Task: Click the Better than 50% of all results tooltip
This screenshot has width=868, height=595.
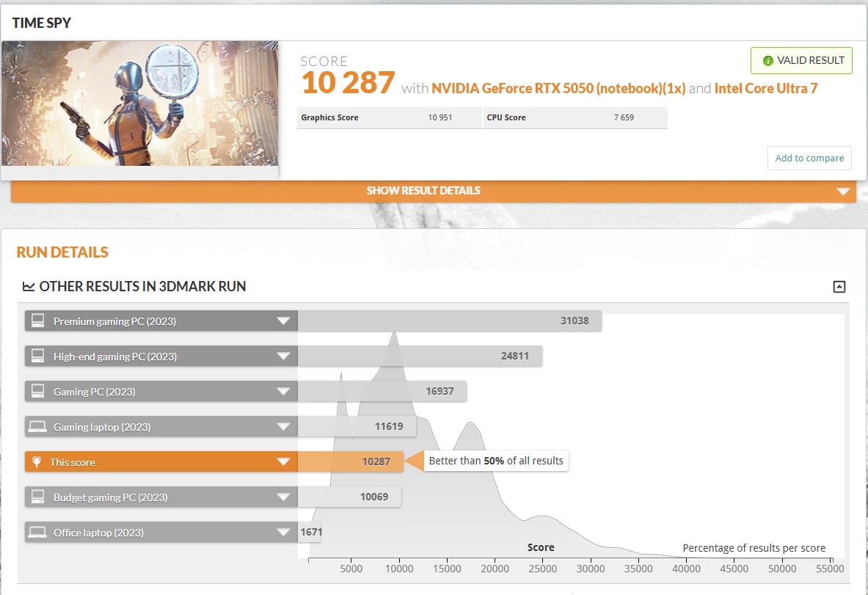Action: [x=496, y=461]
